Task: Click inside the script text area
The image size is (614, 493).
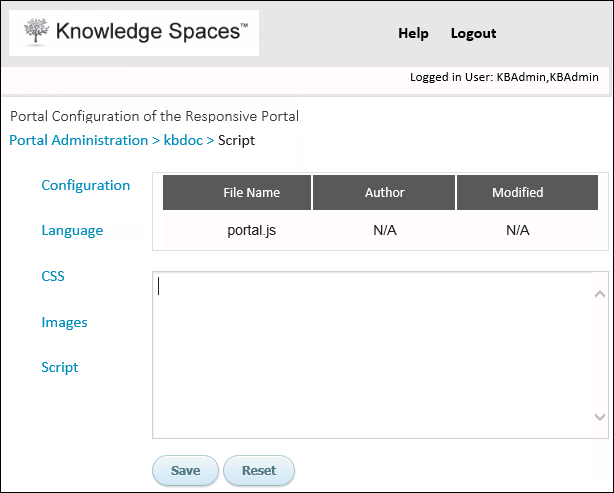Action: (x=372, y=355)
